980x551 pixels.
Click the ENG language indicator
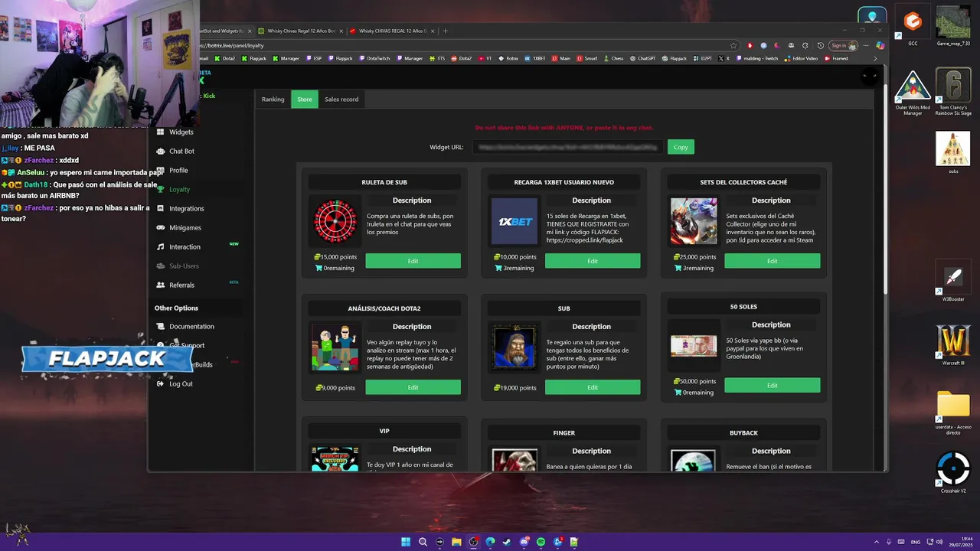tap(915, 542)
